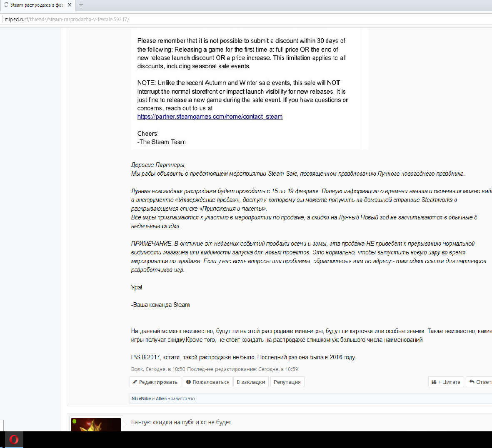Click the Пожаловаться button

coord(208,382)
